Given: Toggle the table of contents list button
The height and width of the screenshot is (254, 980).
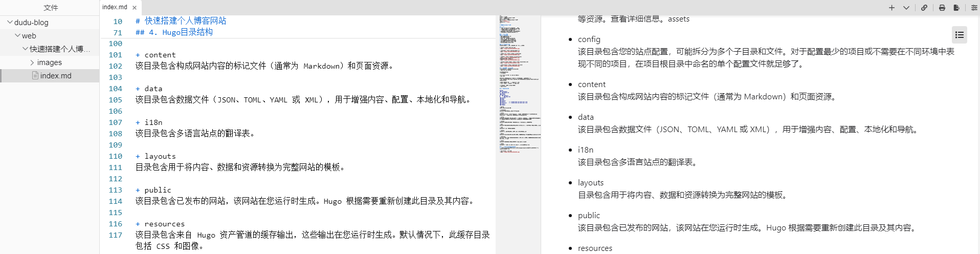Looking at the screenshot, I should (960, 35).
